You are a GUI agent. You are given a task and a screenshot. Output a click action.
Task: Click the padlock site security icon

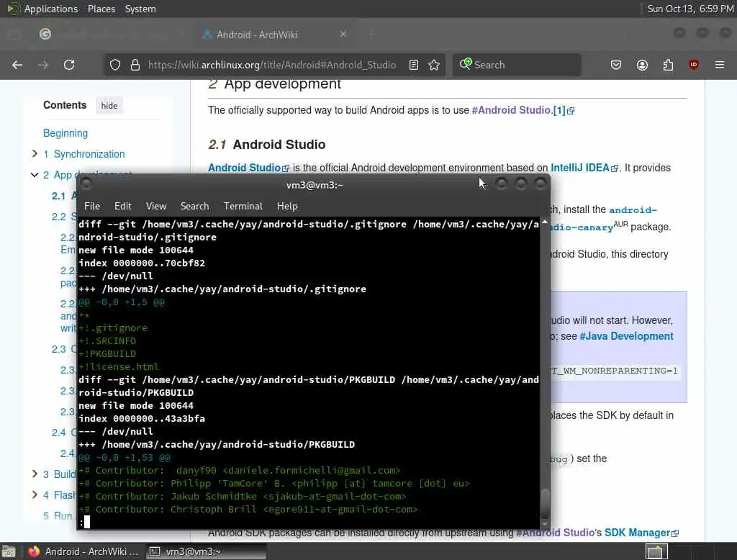tap(135, 65)
